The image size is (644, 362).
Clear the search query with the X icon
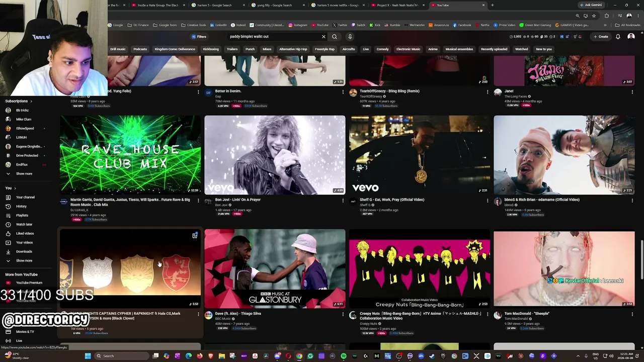point(324,37)
